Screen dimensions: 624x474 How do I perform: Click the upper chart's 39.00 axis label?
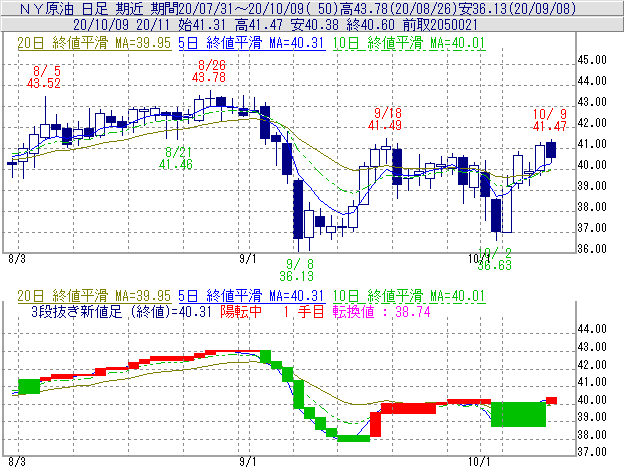coord(592,186)
